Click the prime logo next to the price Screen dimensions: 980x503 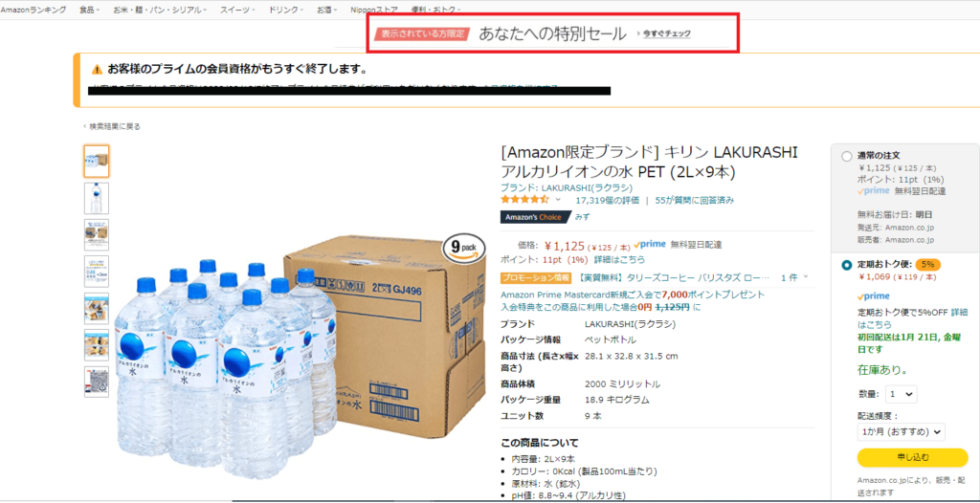[650, 244]
